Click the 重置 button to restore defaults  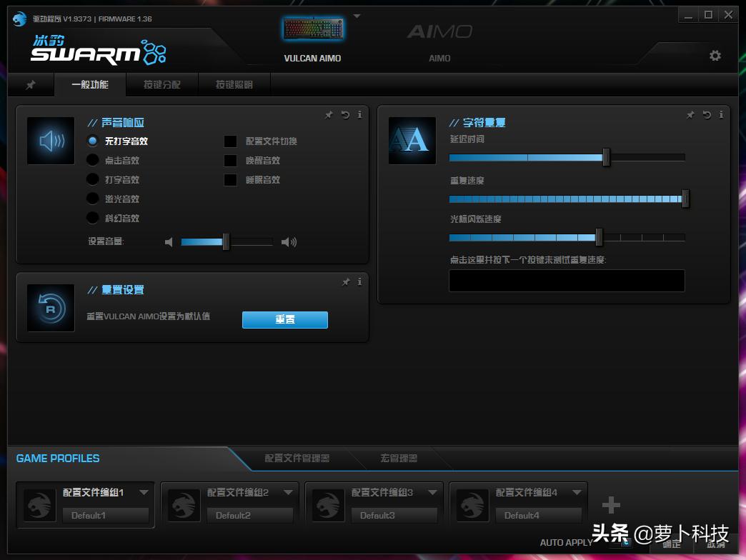284,319
